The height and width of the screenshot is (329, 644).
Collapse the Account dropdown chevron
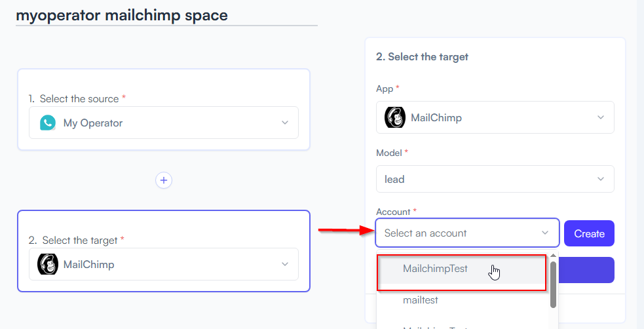(545, 233)
